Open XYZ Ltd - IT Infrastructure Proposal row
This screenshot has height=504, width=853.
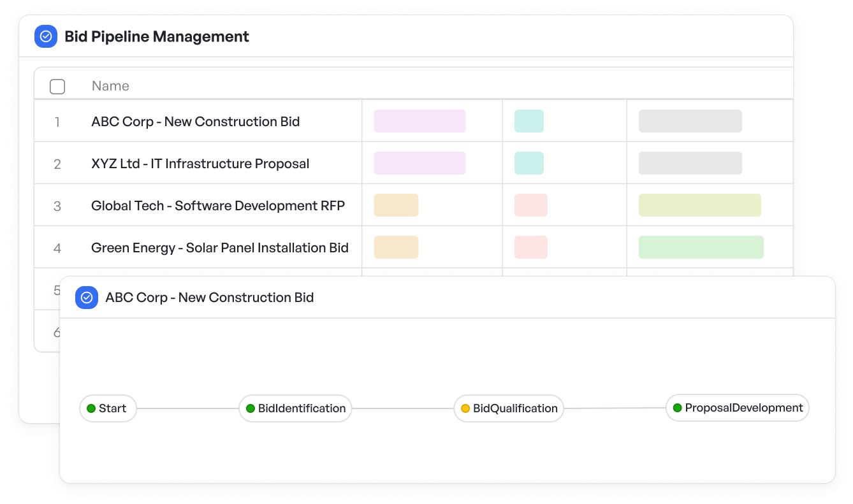[200, 164]
